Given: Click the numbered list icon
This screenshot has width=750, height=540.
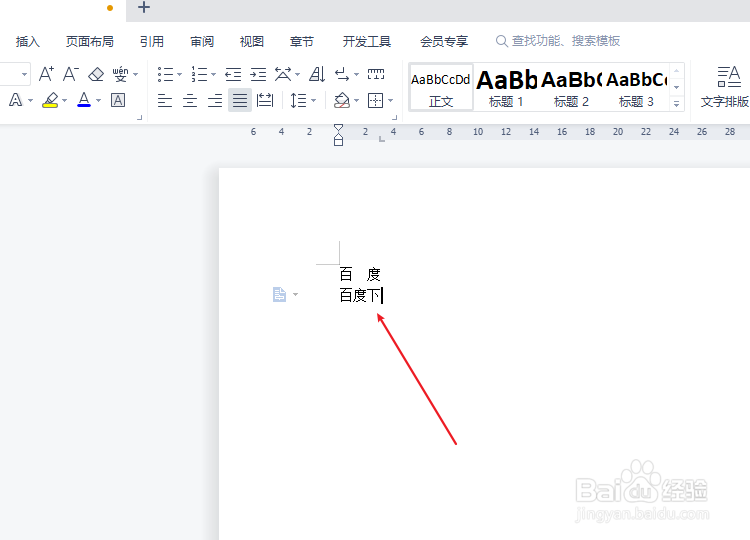Looking at the screenshot, I should (x=199, y=74).
